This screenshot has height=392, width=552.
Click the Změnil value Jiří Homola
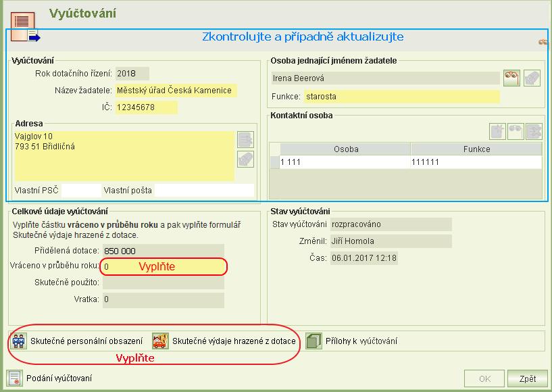pos(391,241)
